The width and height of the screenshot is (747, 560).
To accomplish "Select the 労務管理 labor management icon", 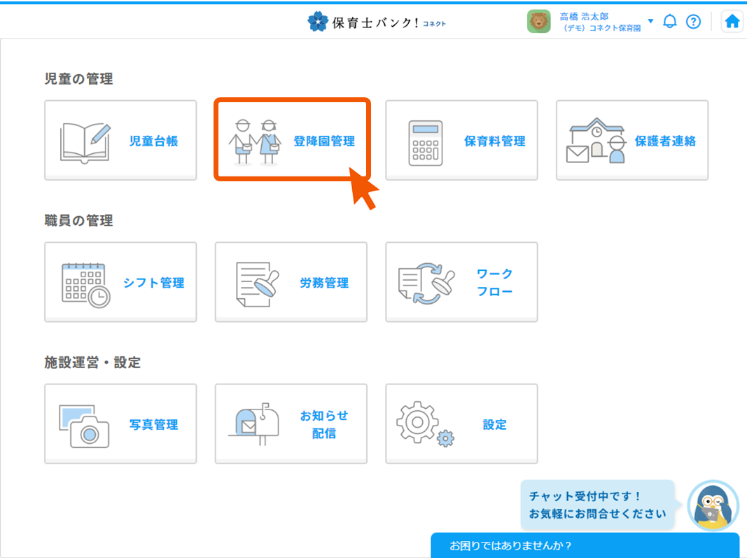I will 291,282.
